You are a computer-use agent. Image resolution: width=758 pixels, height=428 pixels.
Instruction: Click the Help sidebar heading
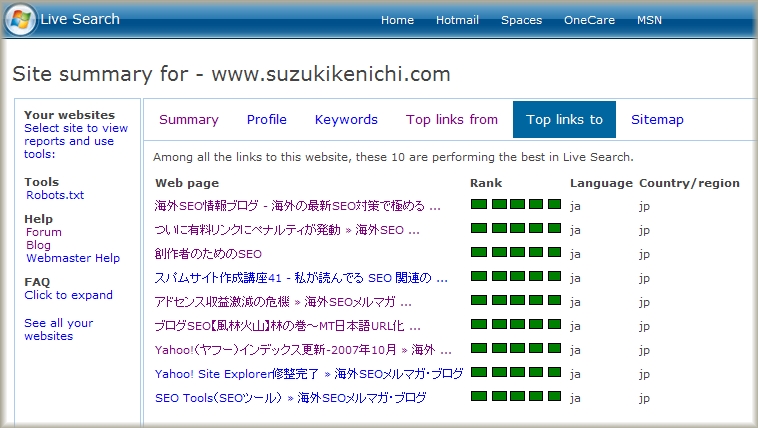point(38,219)
